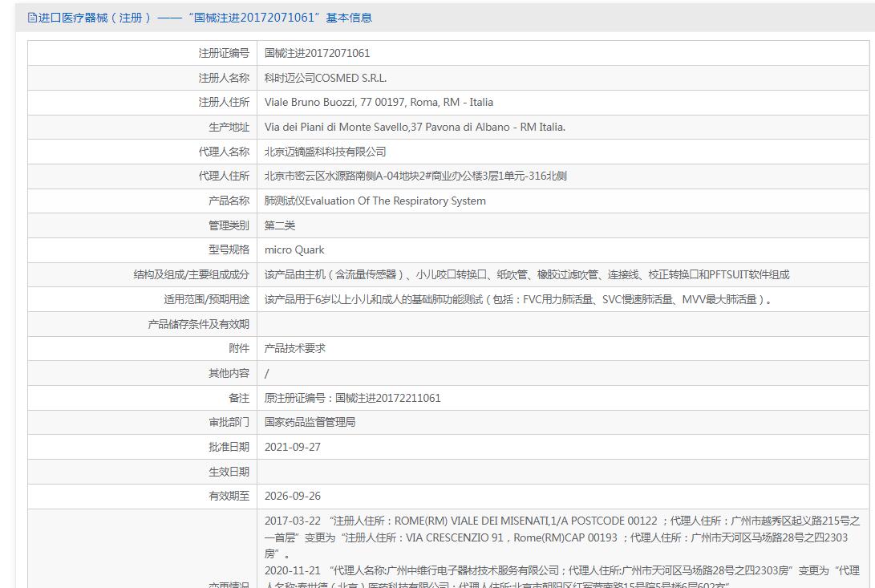Click registrant name 科时迈公司COSMED S.R.L.

pos(326,78)
